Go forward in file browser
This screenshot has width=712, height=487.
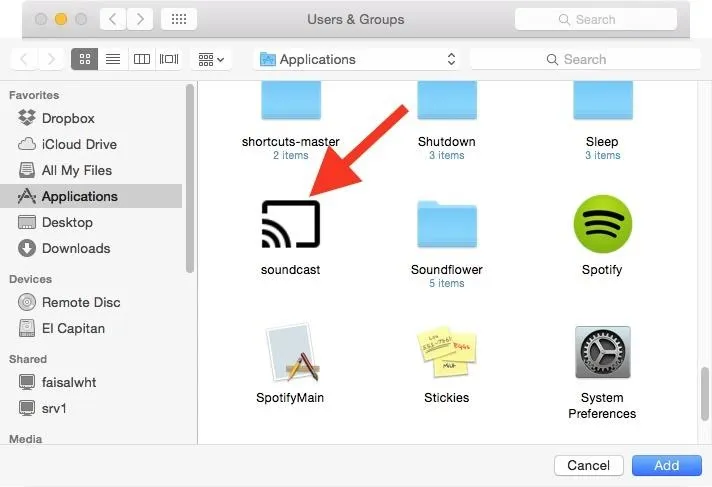click(x=51, y=59)
